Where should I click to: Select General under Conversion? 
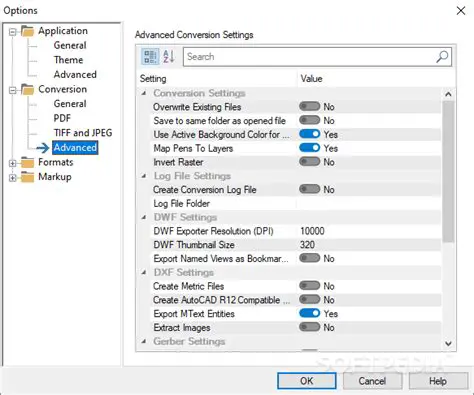tap(70, 104)
